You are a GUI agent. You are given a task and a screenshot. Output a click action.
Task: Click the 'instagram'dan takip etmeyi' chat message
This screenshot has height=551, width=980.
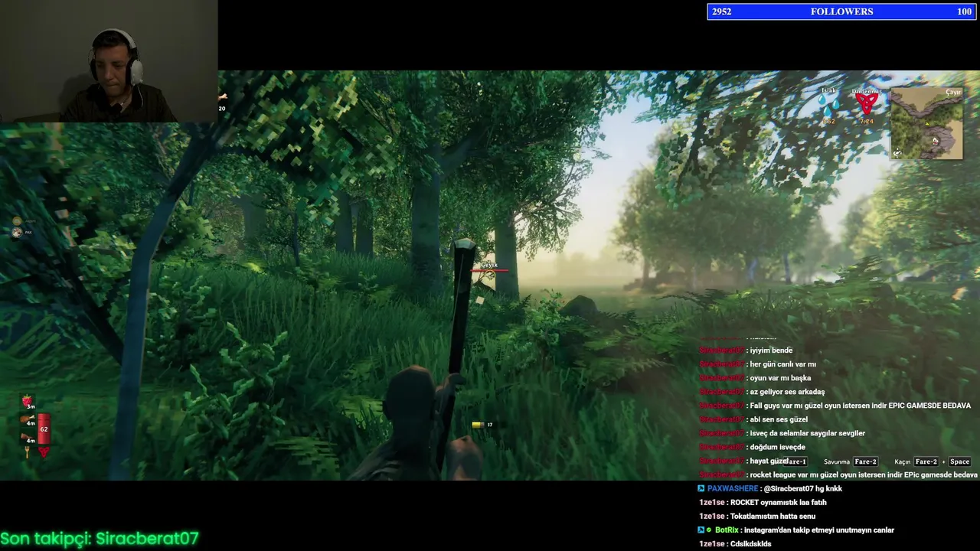coord(818,530)
